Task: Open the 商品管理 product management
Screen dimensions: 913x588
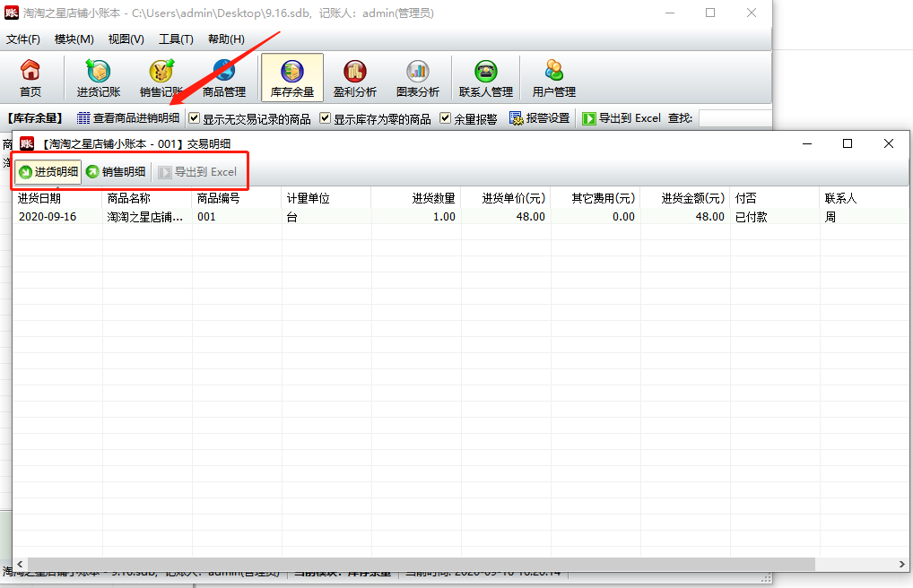Action: tap(224, 78)
